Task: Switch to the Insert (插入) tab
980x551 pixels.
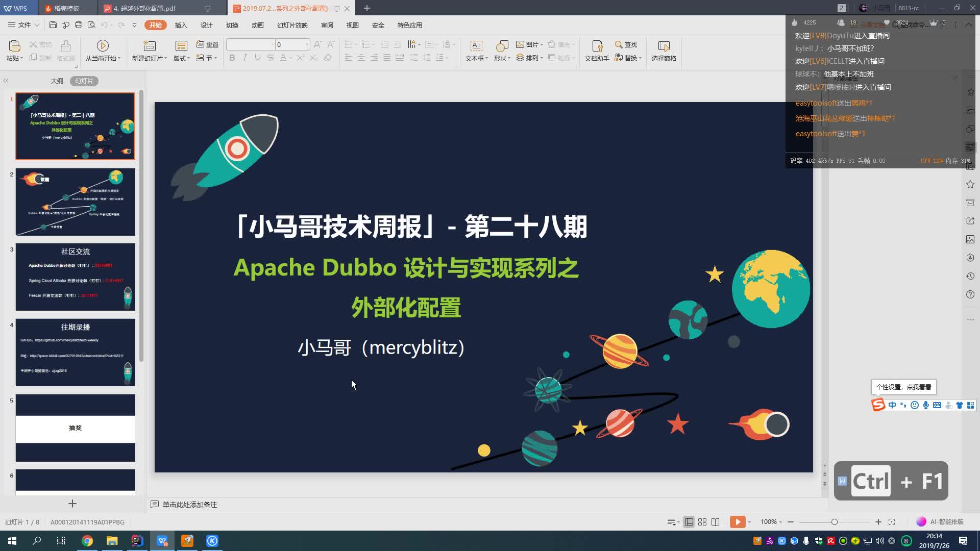Action: [181, 25]
